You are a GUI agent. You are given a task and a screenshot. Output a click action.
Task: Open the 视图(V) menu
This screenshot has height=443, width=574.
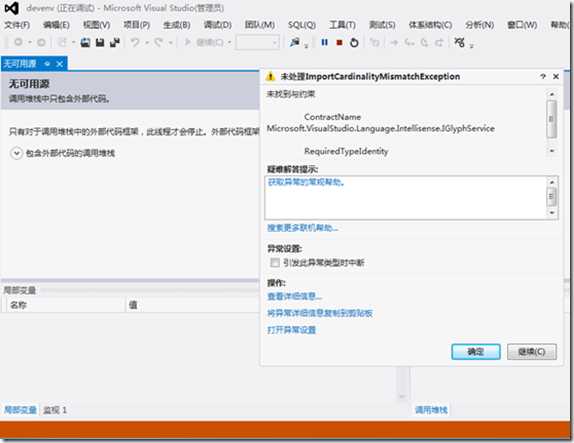pyautogui.click(x=97, y=25)
